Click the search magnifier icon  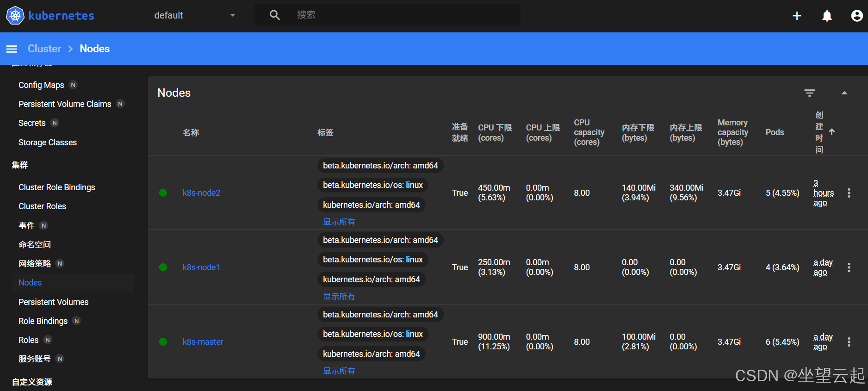pos(275,15)
